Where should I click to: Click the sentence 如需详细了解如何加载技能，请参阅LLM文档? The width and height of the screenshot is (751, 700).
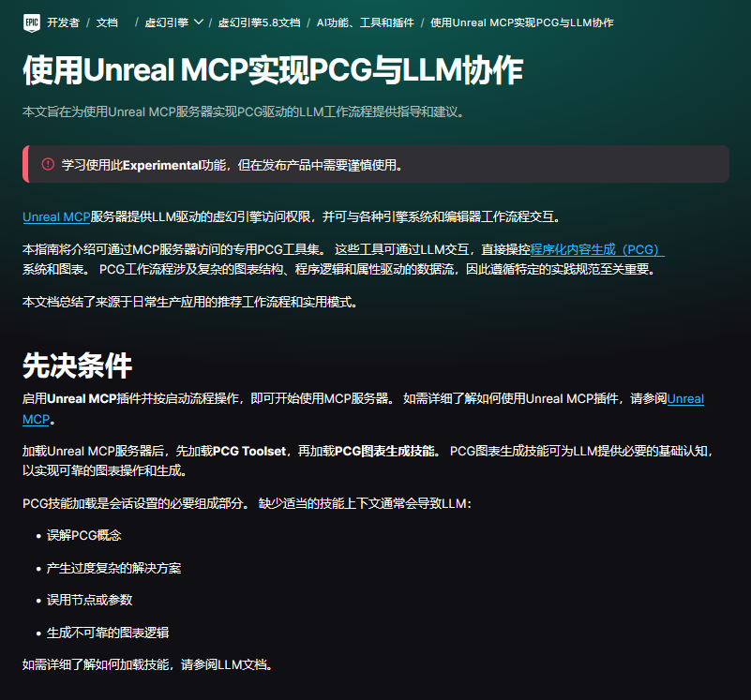148,664
